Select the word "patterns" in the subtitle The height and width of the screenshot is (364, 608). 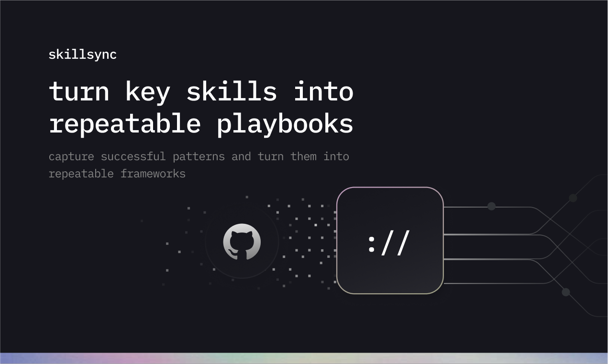199,156
